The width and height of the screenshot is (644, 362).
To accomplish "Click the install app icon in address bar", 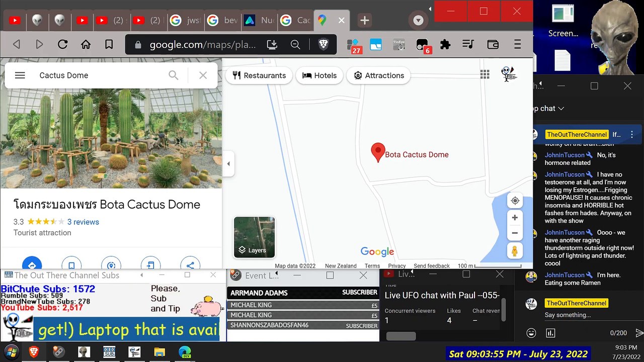I will tap(272, 45).
